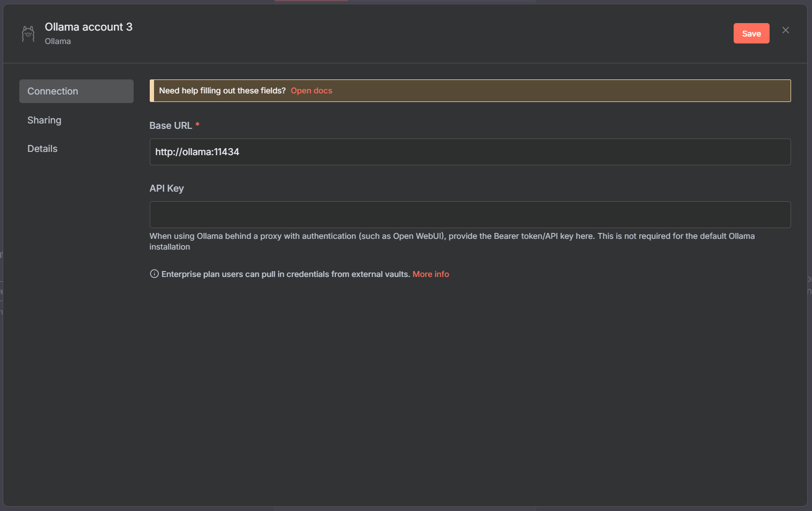812x511 pixels.
Task: Focus the Base URL input field
Action: click(470, 152)
